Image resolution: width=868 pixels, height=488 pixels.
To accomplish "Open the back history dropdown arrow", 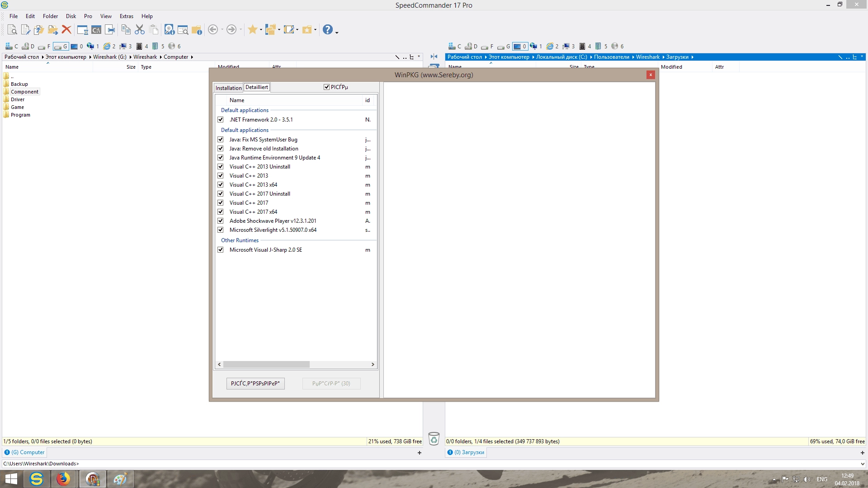I will point(222,30).
